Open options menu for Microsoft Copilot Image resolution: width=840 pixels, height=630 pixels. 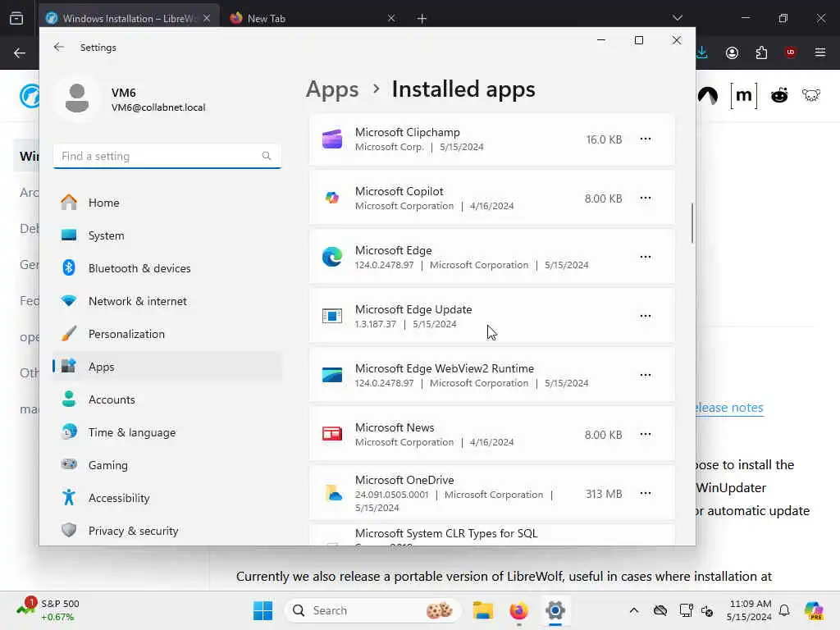click(x=646, y=199)
